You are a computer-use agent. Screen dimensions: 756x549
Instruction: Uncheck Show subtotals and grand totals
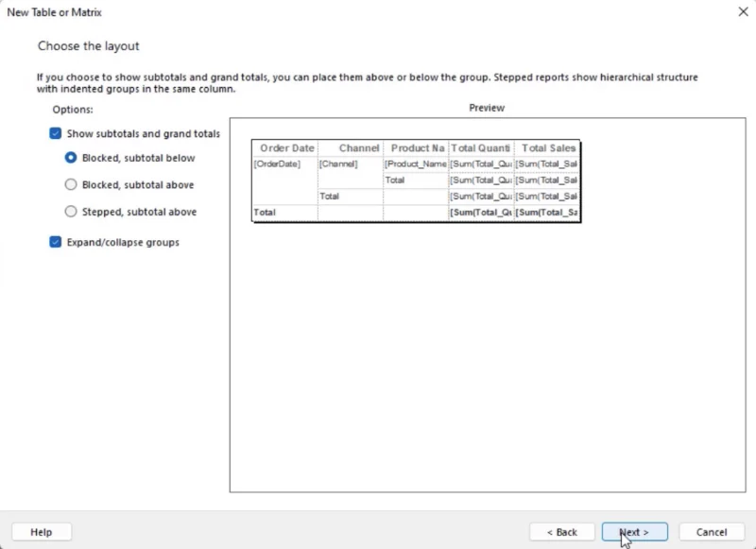tap(56, 133)
